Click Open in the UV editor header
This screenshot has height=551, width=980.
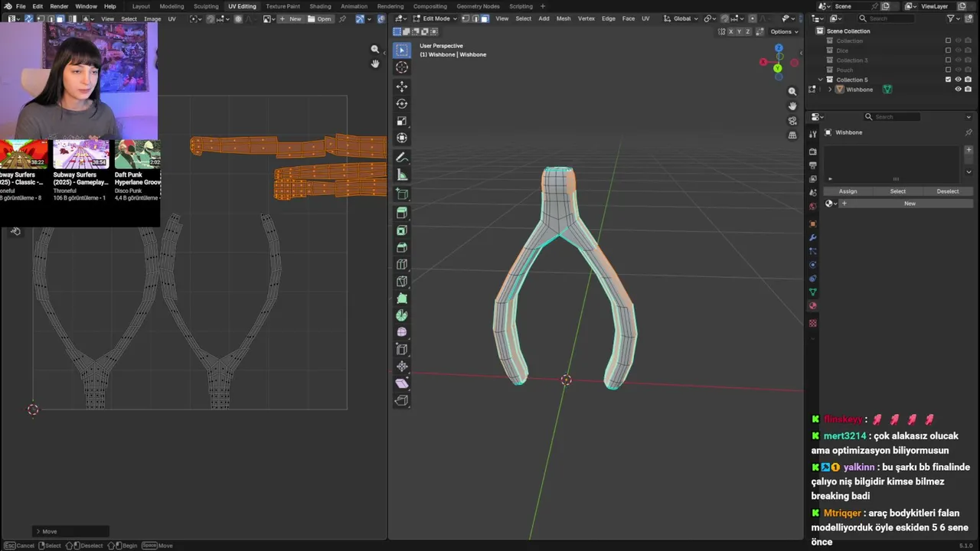pyautogui.click(x=320, y=18)
